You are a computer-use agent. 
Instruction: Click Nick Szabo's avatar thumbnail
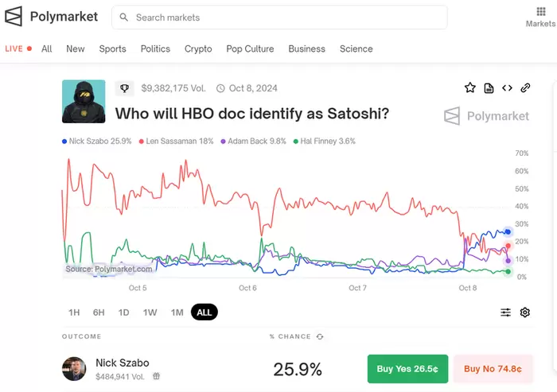pos(74,369)
